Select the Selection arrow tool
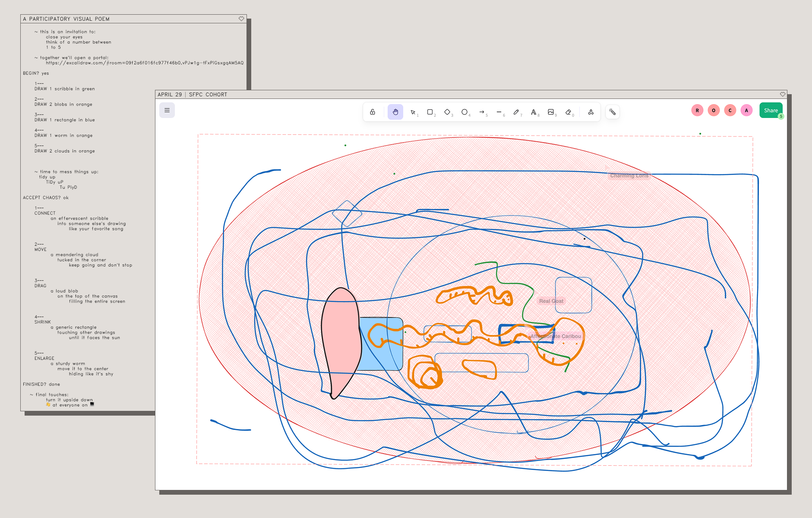 pos(413,112)
